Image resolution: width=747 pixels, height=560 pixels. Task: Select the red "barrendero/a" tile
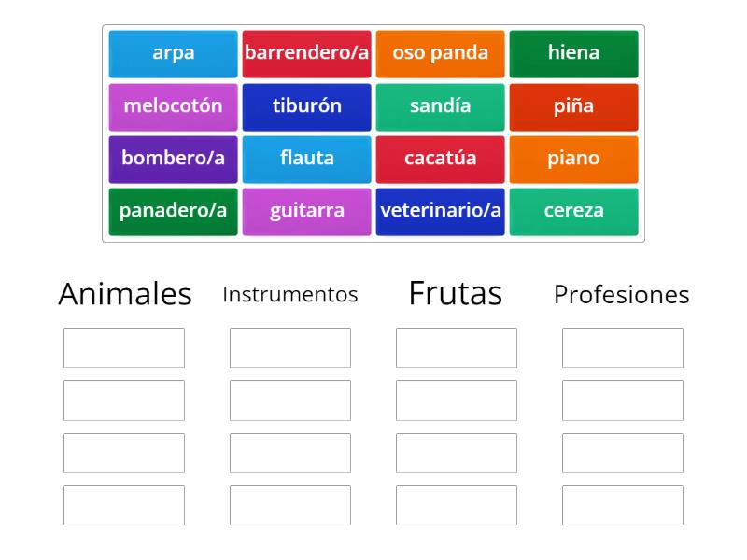click(x=306, y=53)
